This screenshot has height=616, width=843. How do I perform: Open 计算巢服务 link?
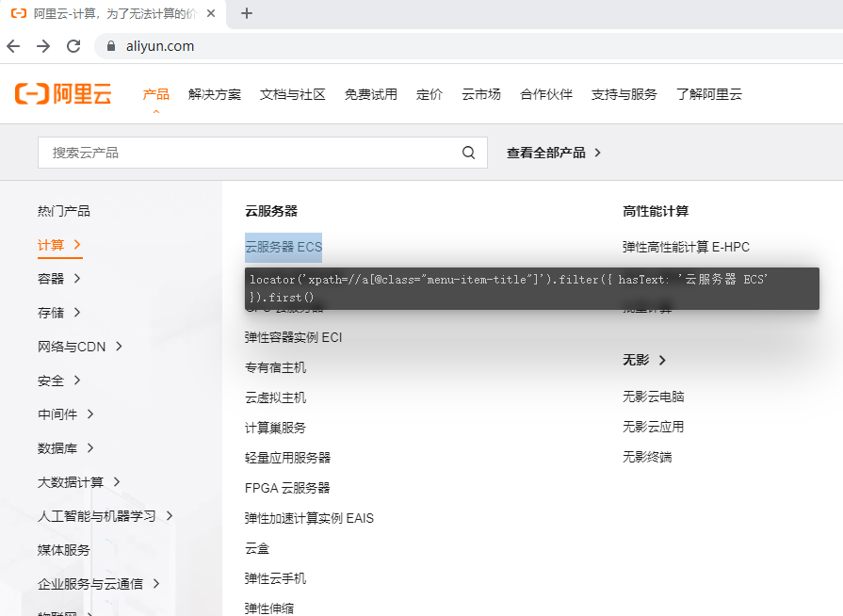tap(275, 428)
